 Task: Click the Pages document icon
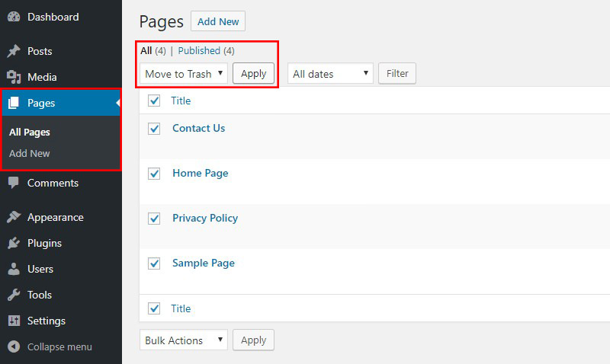[14, 103]
